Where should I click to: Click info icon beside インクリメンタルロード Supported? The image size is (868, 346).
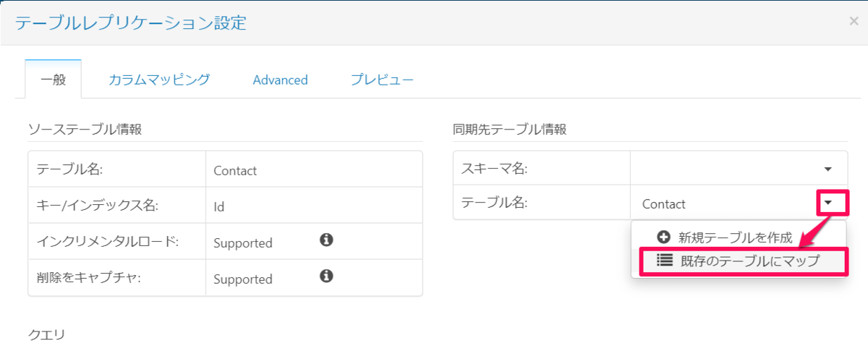[326, 240]
